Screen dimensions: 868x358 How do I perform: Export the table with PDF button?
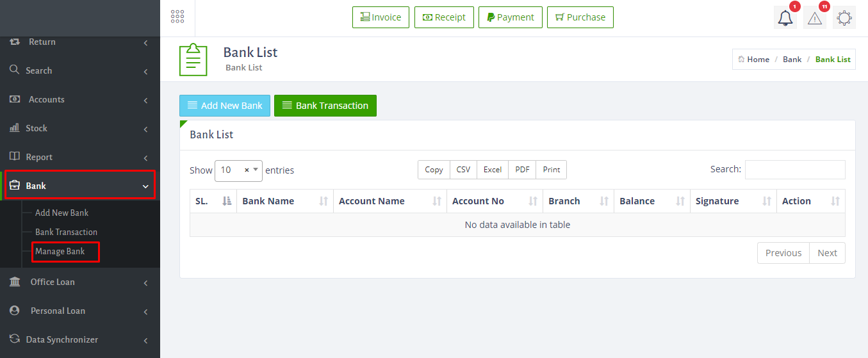pyautogui.click(x=522, y=170)
